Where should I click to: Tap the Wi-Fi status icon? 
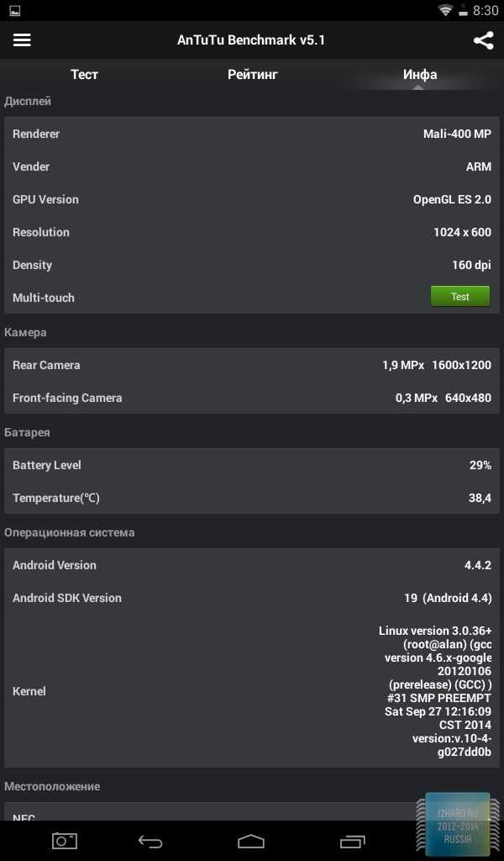point(445,10)
